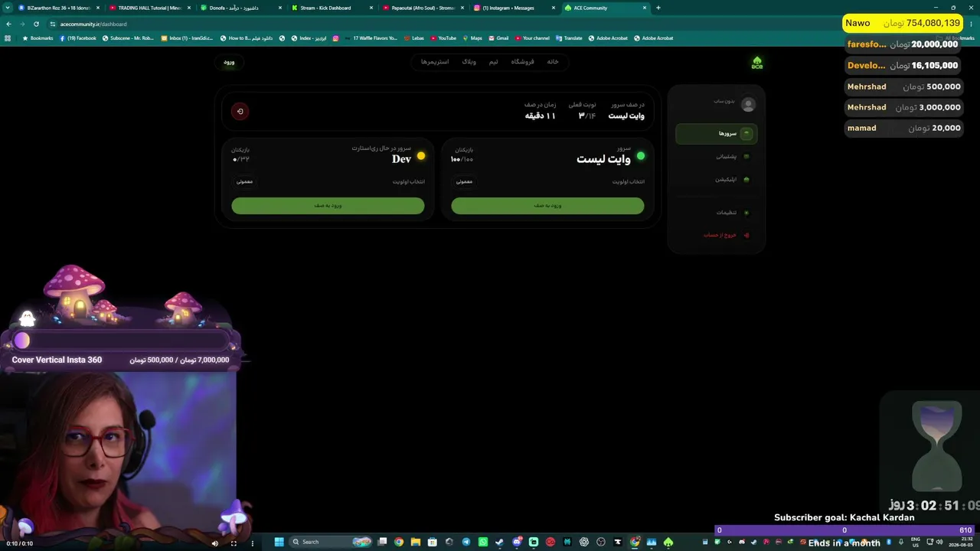Open the Translate bookmark

point(569,38)
